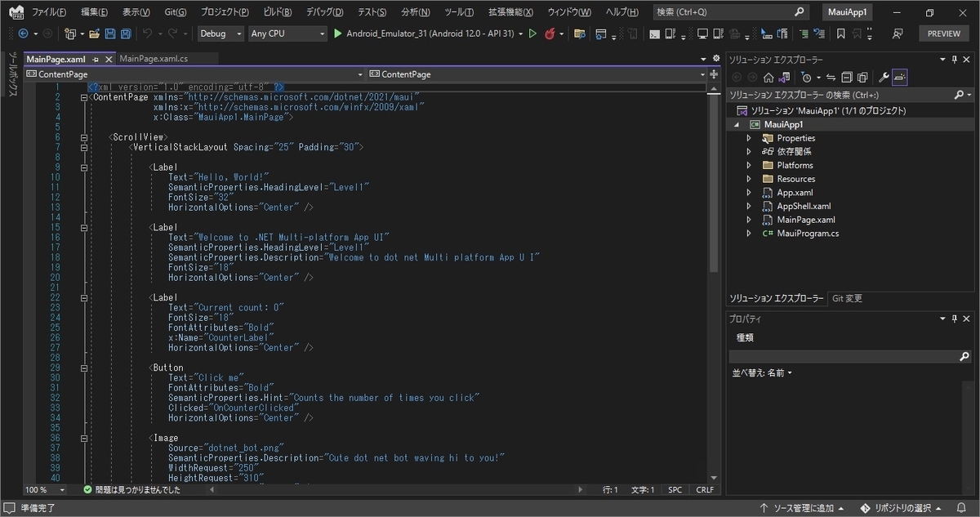Screen dimensions: 980x517
Task: Collapse the MauiApp1 project node
Action: pos(737,124)
